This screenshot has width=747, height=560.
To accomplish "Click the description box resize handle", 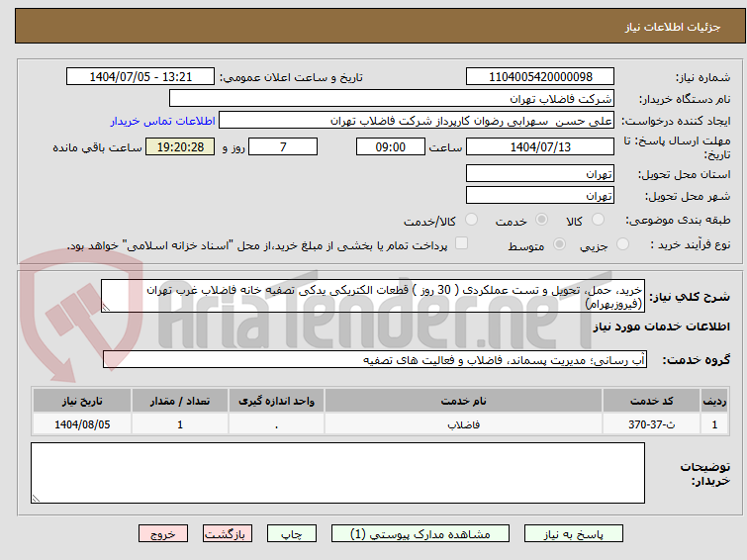I will (106, 308).
